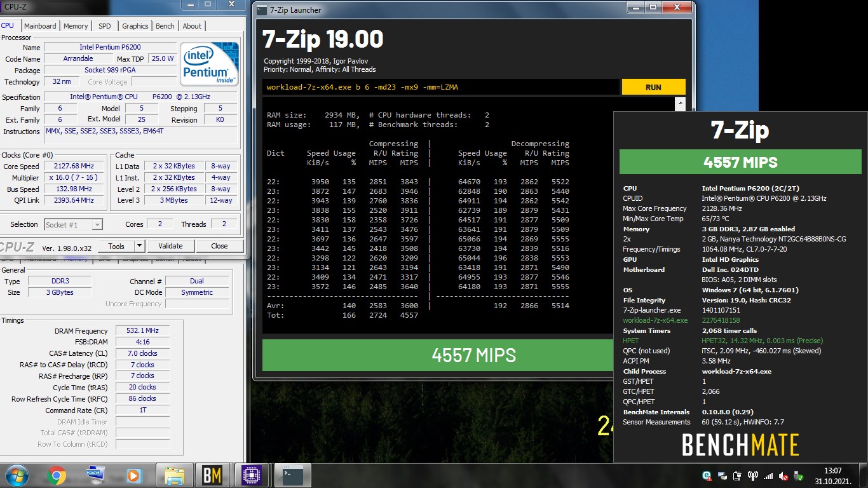Click the Socket 989 rPGA package field

[x=110, y=70]
